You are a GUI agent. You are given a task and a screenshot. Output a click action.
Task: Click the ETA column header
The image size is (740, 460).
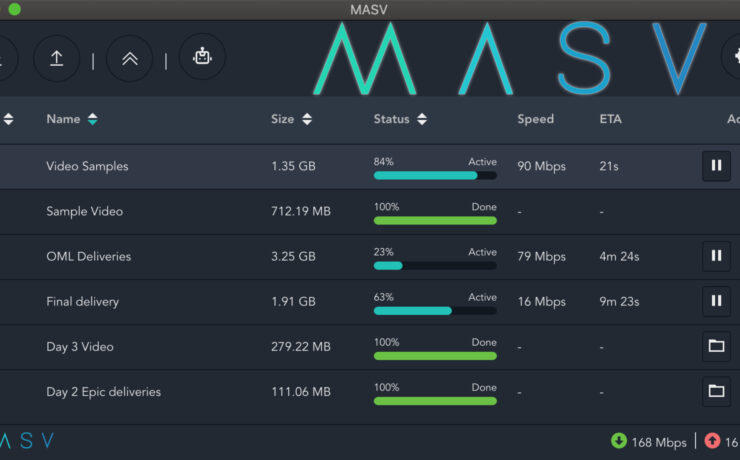click(x=610, y=119)
